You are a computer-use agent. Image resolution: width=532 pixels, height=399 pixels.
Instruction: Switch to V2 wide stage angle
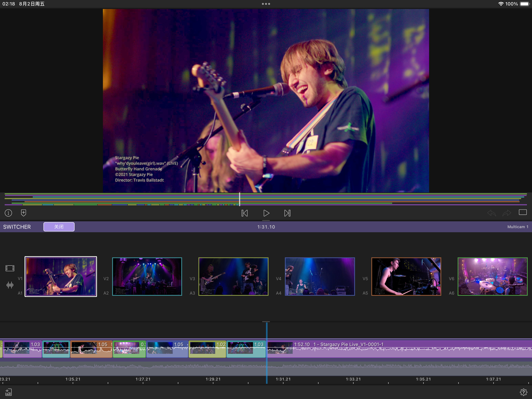147,276
